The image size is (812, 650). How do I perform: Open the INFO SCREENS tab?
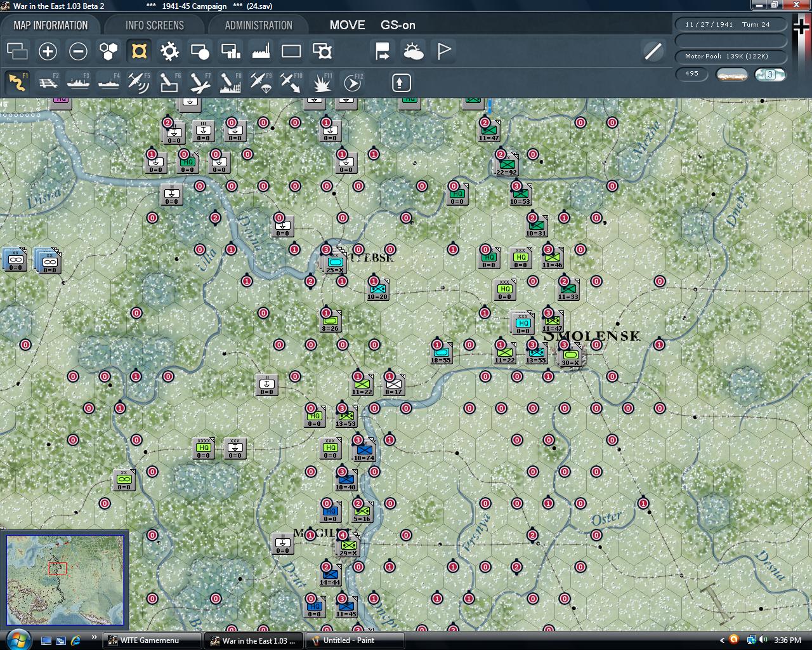[154, 25]
